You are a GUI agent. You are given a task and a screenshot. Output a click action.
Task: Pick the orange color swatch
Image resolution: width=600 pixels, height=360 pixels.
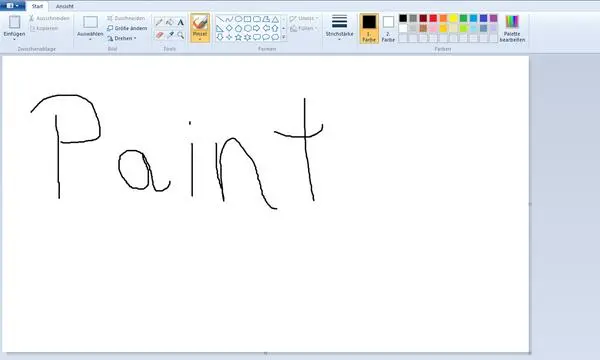(x=443, y=18)
